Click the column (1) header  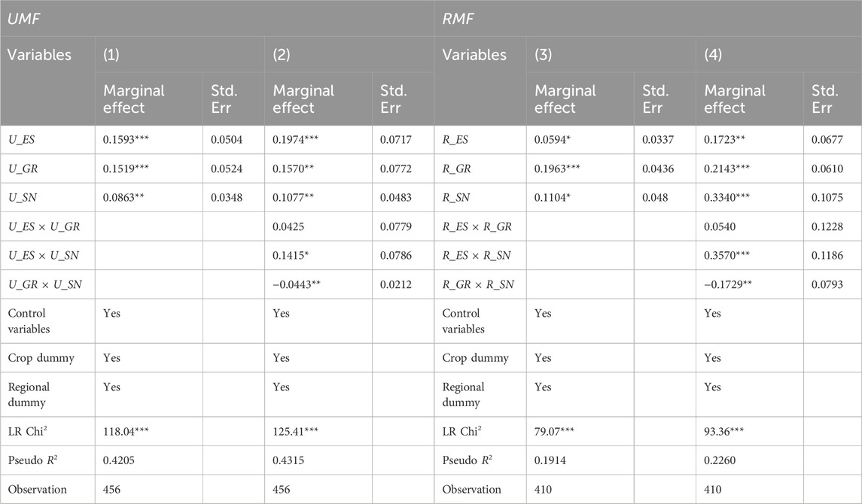click(113, 55)
